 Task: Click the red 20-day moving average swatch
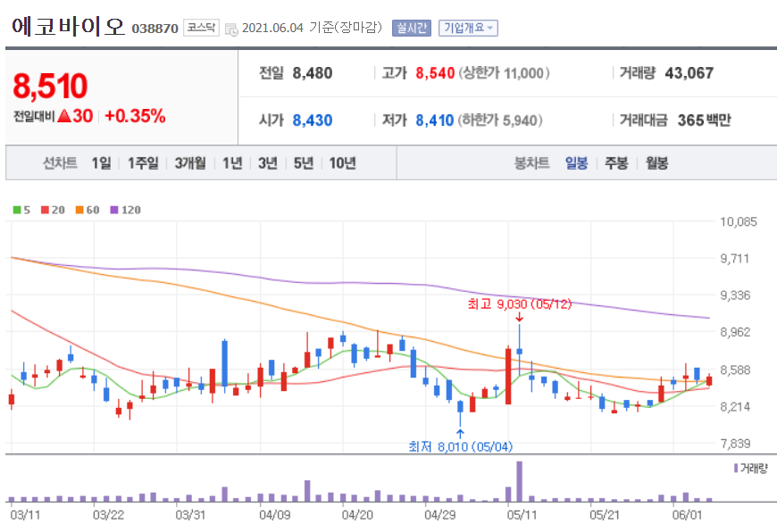pos(45,210)
